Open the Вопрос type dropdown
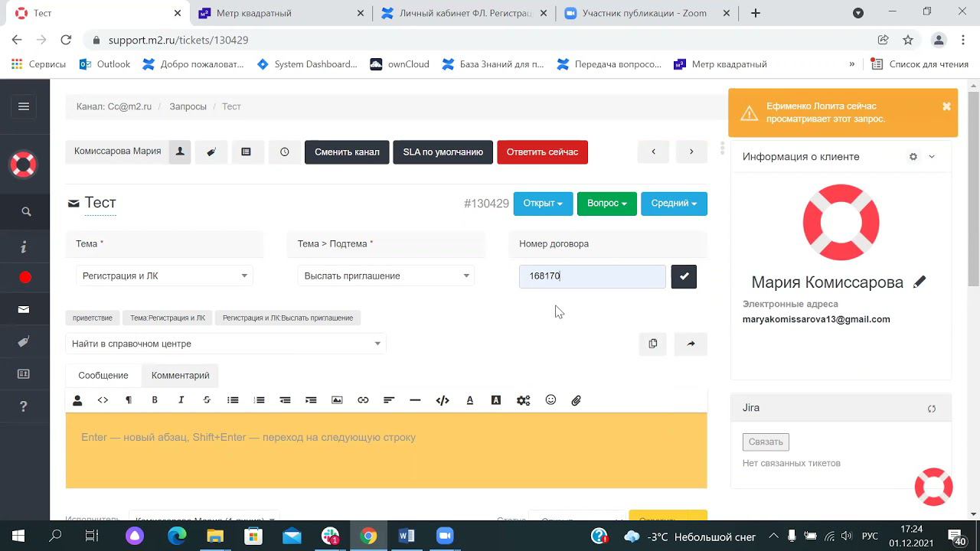 point(607,204)
